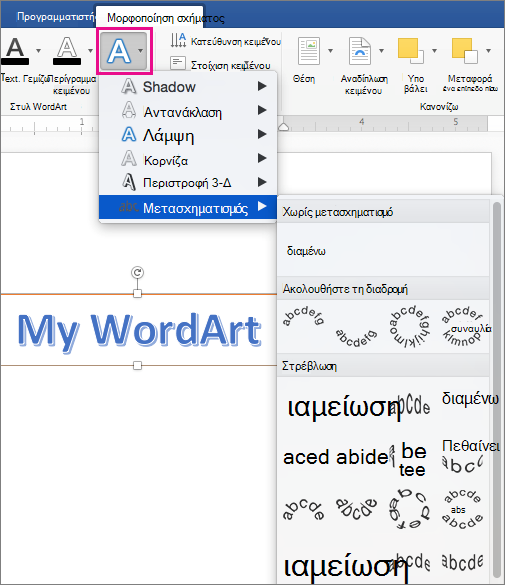Click the send backward (Μεταφορά) icon
Screen dimensions: 505x585
click(x=464, y=51)
